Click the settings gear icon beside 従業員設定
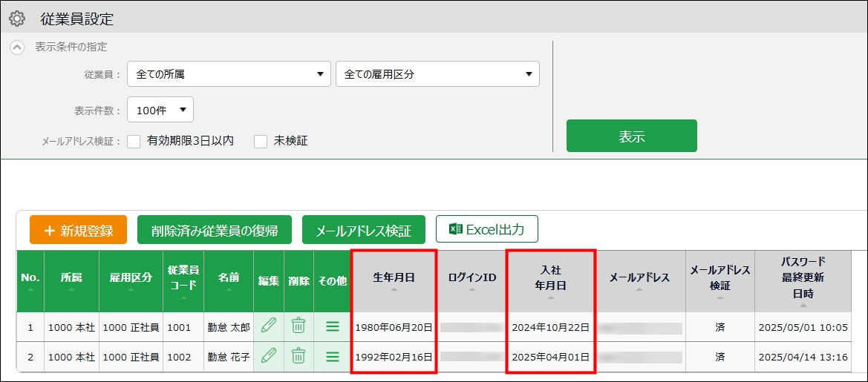Viewport: 868px width, 382px height. click(x=17, y=19)
